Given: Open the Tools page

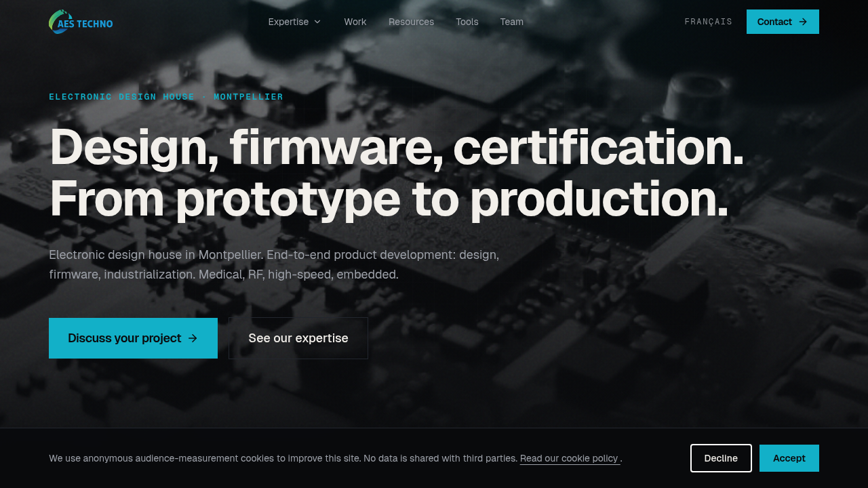Looking at the screenshot, I should [467, 22].
